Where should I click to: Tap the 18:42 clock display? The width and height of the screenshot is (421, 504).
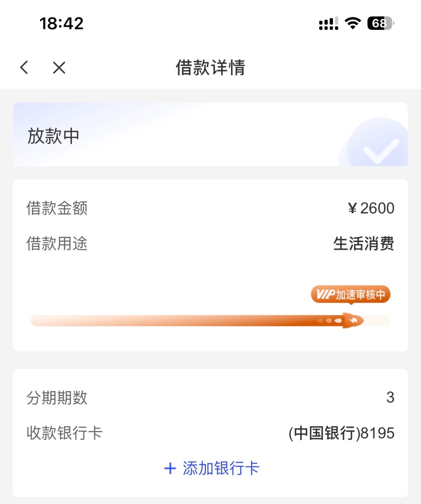click(x=61, y=23)
